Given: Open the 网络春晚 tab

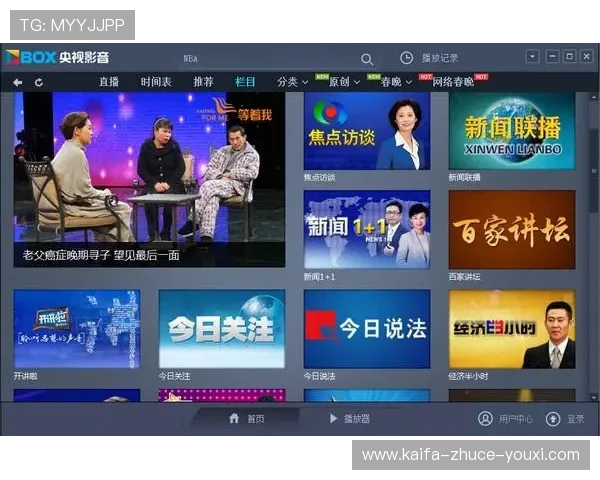Looking at the screenshot, I should [x=453, y=82].
